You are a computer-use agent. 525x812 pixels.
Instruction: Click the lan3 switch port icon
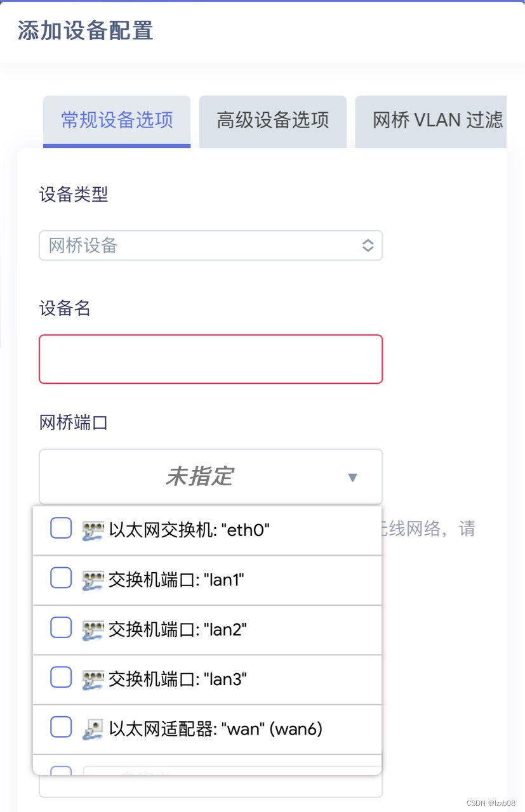93,679
